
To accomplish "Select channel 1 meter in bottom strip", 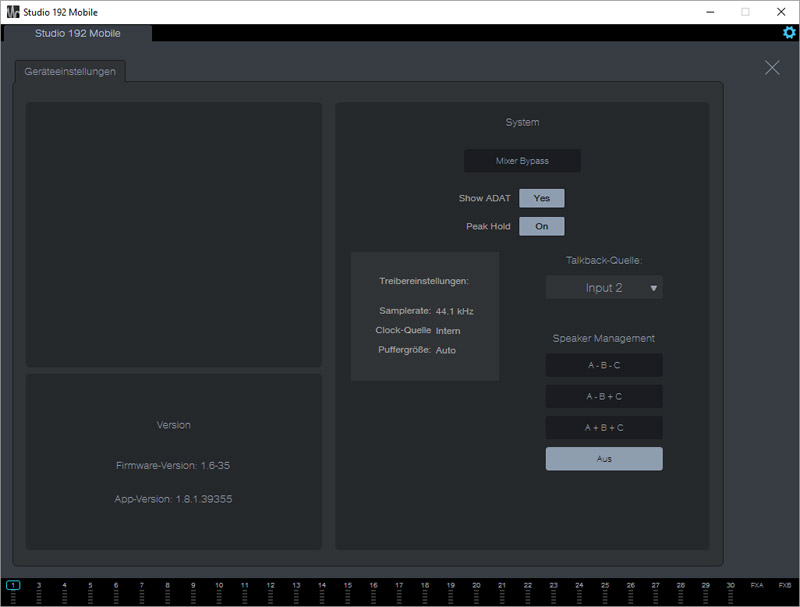I will pyautogui.click(x=13, y=590).
